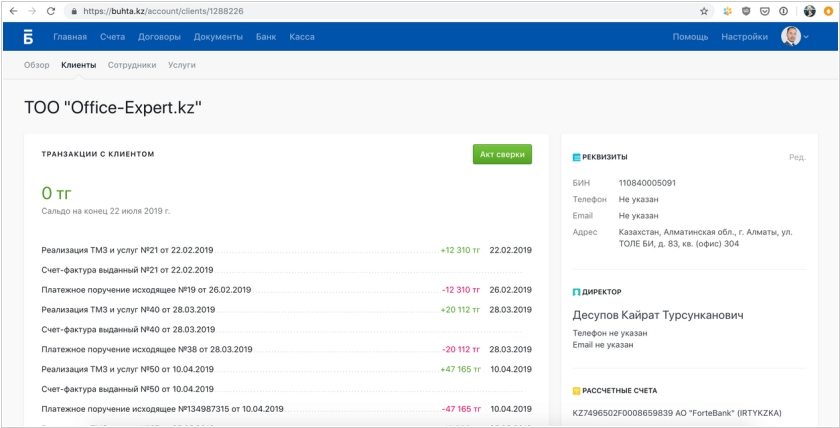Click the colorful flower extension icon

click(727, 11)
